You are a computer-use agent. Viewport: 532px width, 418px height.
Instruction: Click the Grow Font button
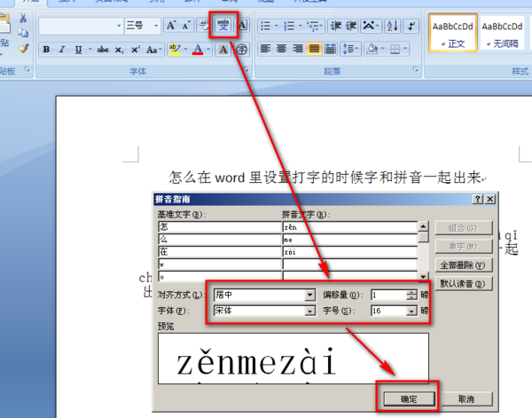[170, 26]
